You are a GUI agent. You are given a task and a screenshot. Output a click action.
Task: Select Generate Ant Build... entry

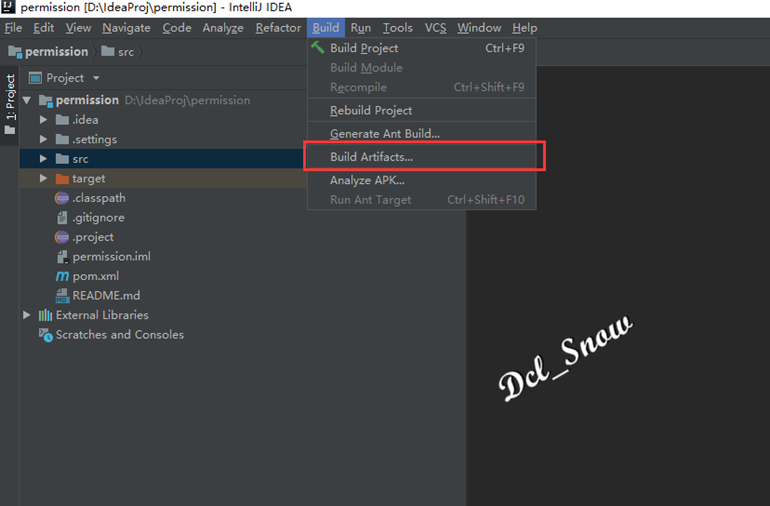point(422,134)
